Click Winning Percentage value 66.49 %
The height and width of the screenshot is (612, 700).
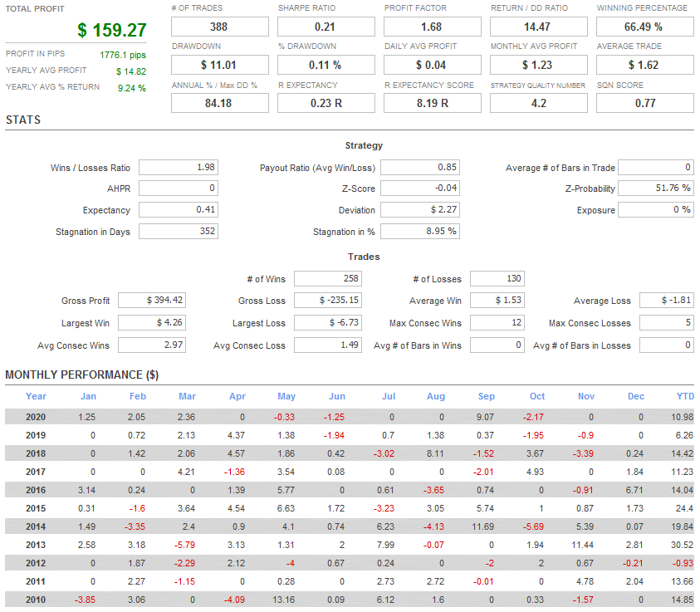644,27
